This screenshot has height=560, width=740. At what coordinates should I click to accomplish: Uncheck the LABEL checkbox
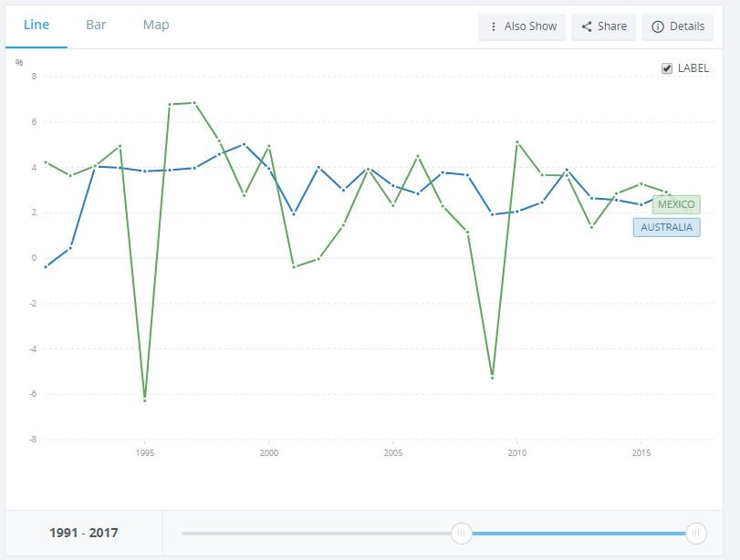click(x=666, y=68)
